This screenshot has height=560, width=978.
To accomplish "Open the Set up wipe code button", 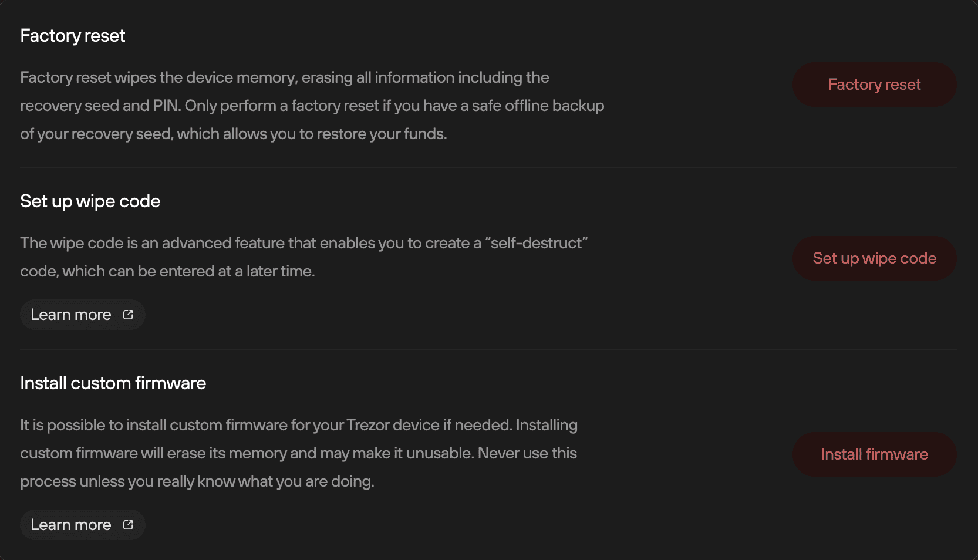I will (874, 258).
